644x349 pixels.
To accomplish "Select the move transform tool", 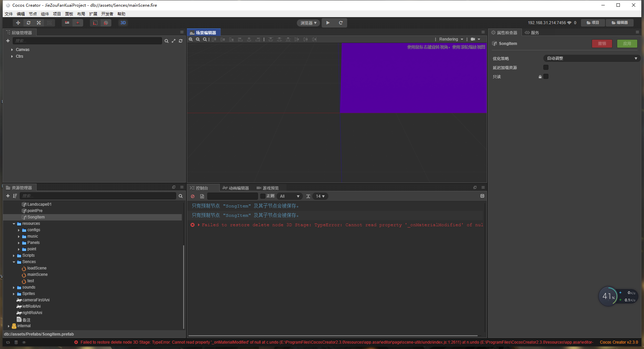I will pos(18,23).
